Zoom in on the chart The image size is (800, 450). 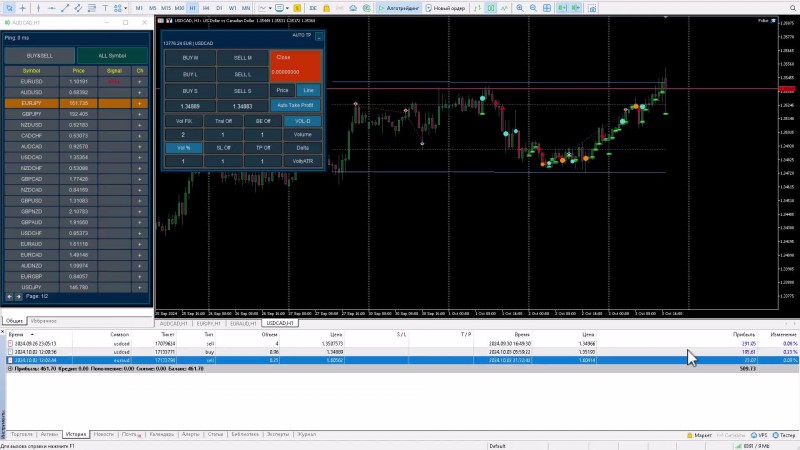pos(520,8)
